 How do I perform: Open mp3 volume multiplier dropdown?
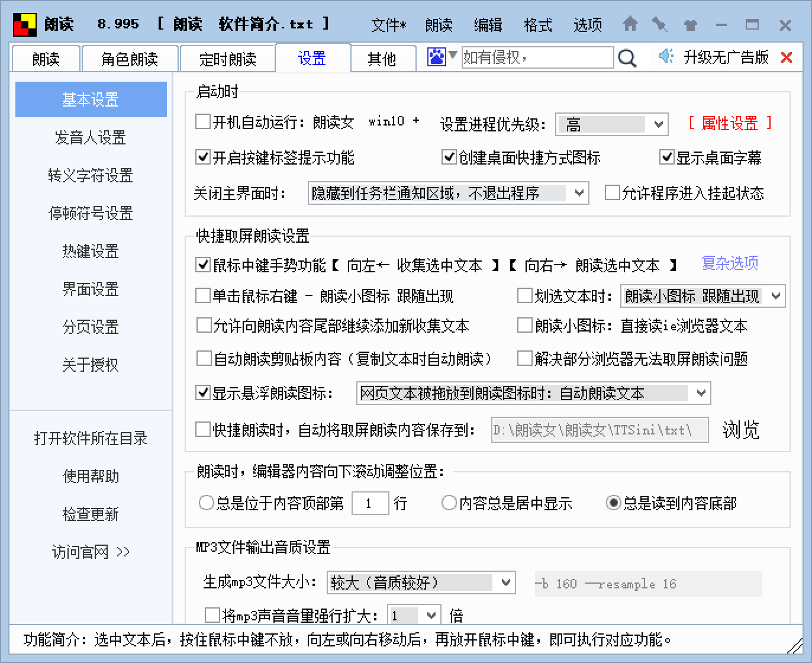tap(414, 616)
